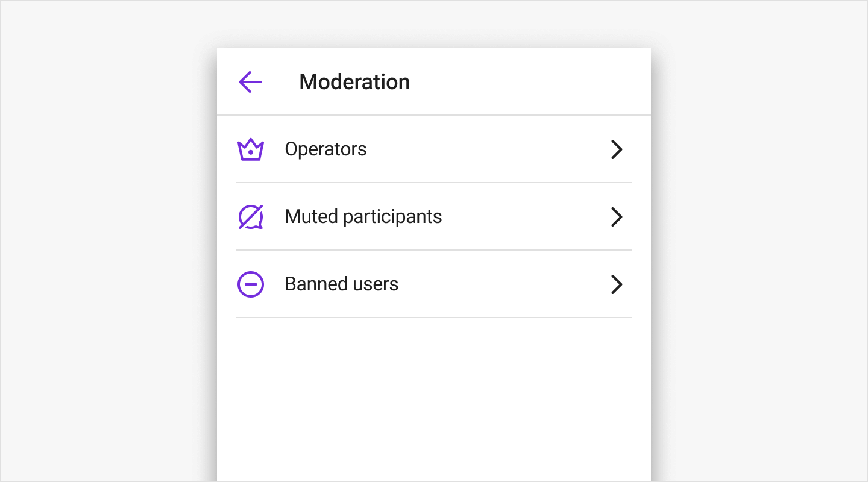Open the Muted participants text label
This screenshot has width=868, height=482.
coord(363,216)
